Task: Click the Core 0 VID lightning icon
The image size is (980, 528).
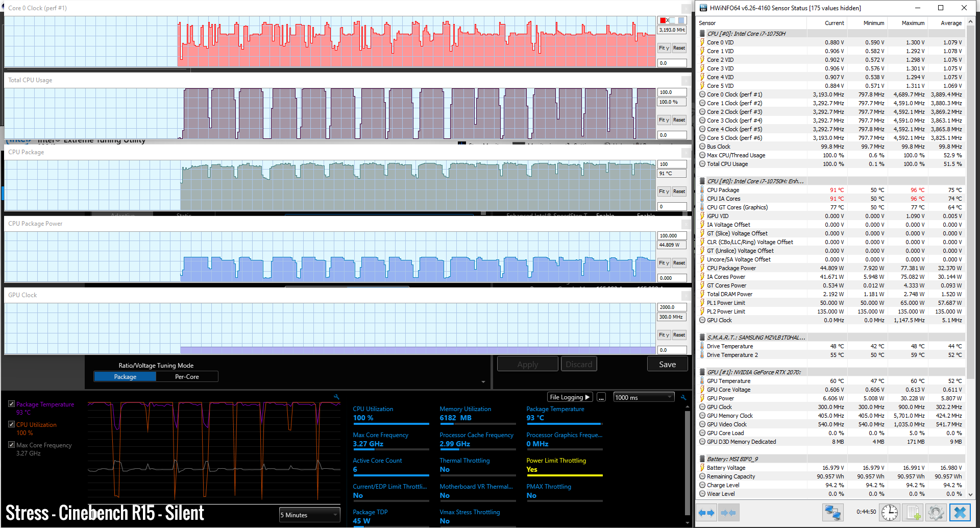Action: pos(702,42)
